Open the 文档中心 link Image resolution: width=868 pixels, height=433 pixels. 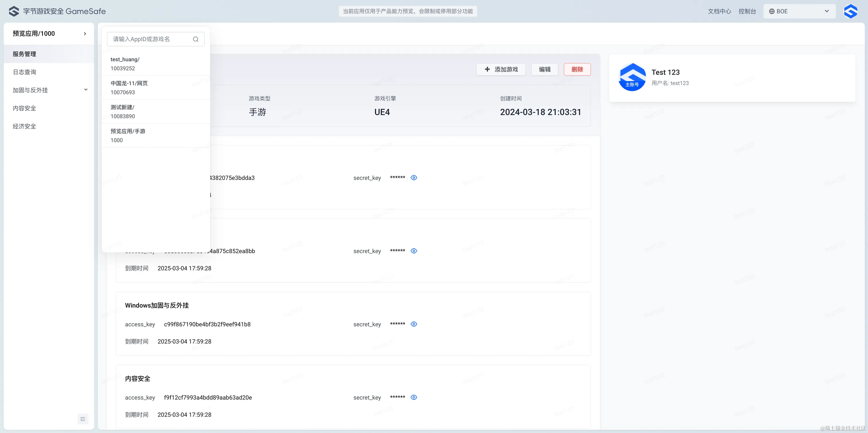tap(719, 11)
